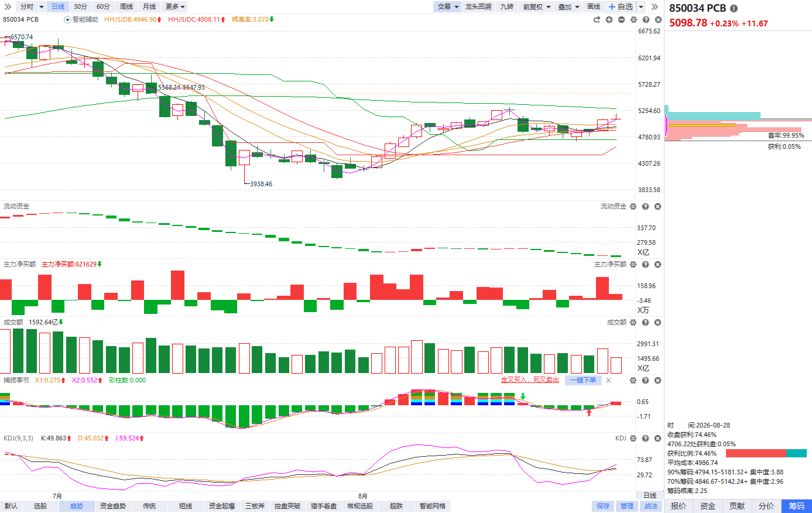Close the 成交额 indicator panel
The image size is (812, 513).
pos(657,322)
